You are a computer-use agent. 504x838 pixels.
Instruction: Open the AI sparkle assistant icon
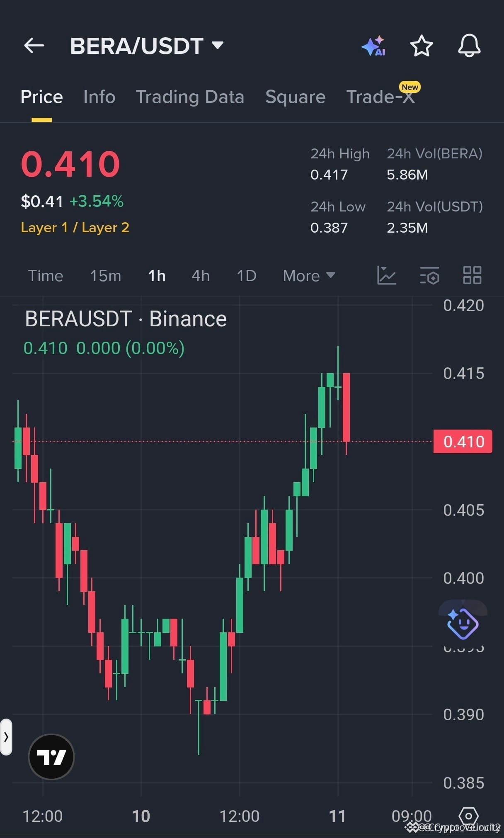374,46
